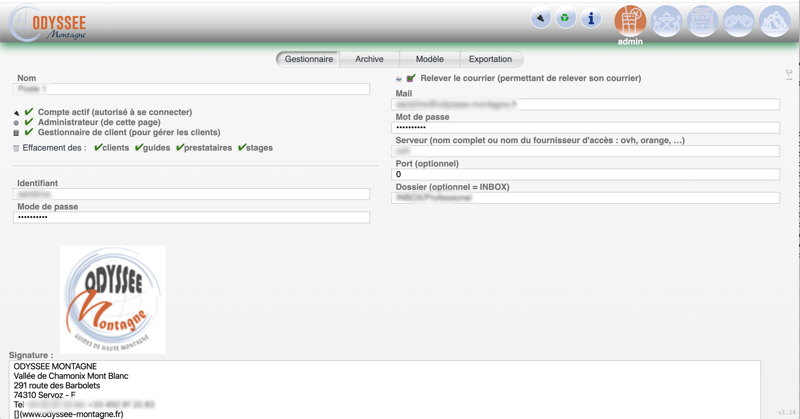Switch to the Archive tab
Image resolution: width=800 pixels, height=419 pixels.
[x=369, y=59]
